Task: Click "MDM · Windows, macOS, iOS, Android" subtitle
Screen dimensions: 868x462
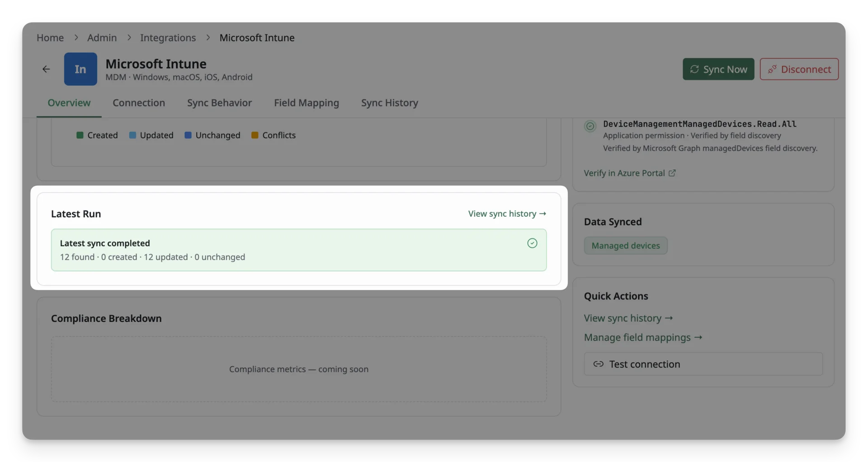Action: coord(179,77)
